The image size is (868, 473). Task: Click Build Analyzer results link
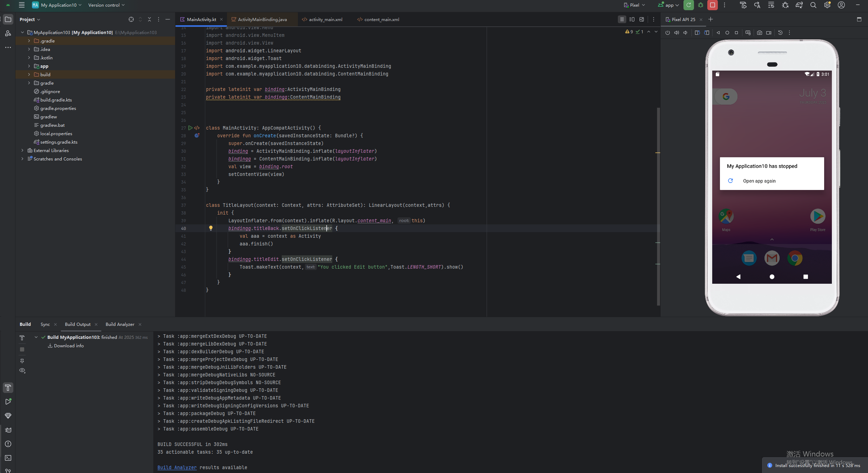(177, 467)
